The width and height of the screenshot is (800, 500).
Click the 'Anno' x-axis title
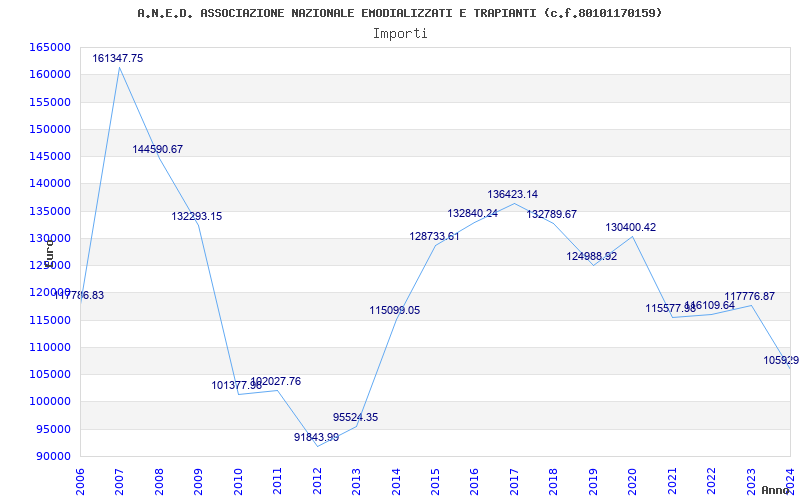pyautogui.click(x=776, y=490)
